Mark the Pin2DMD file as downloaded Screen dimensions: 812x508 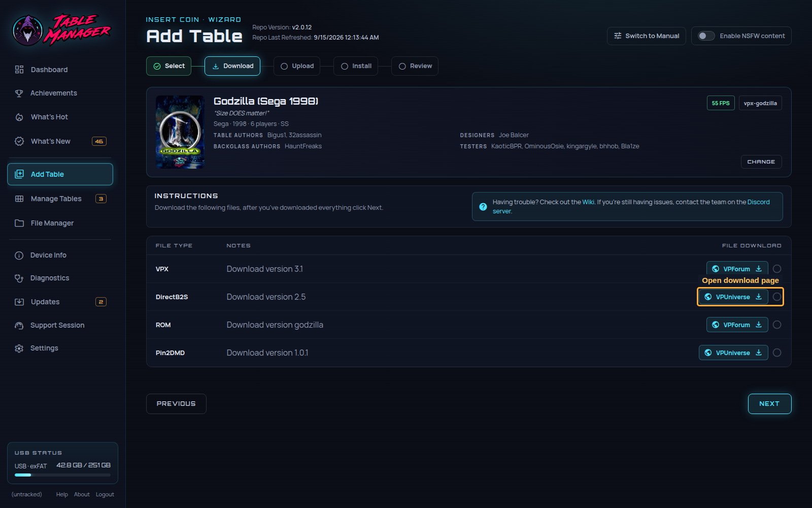coord(777,353)
